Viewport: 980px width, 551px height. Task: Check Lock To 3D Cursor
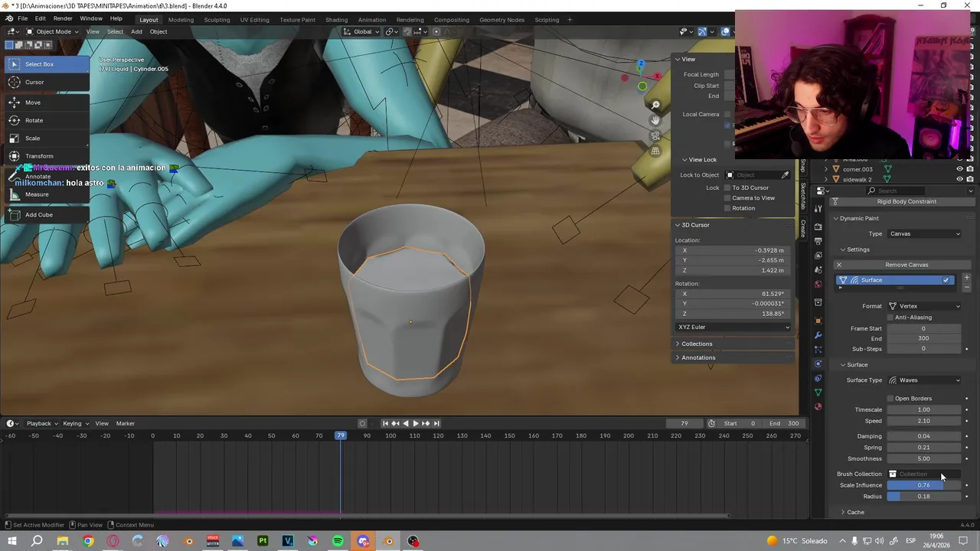click(x=727, y=187)
